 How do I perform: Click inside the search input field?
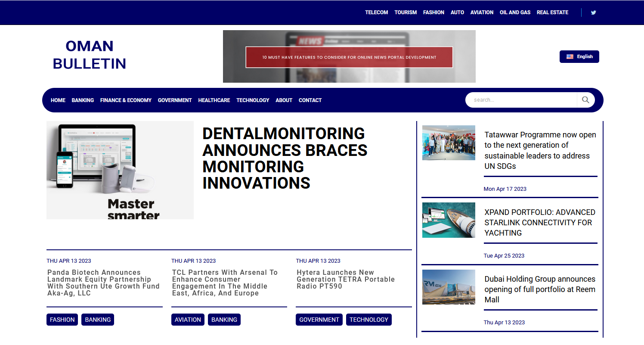521,100
